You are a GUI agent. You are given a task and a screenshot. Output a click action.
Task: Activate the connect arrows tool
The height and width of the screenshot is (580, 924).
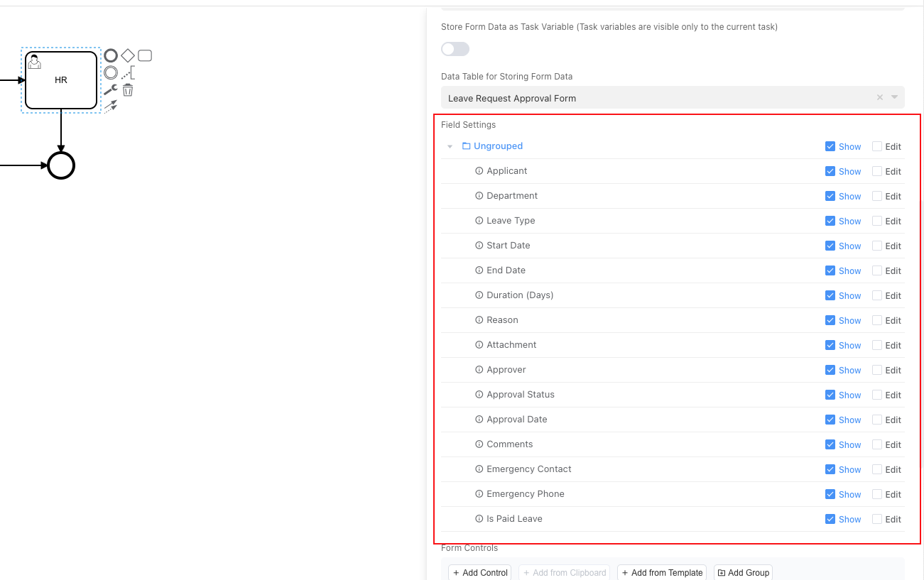pyautogui.click(x=111, y=106)
